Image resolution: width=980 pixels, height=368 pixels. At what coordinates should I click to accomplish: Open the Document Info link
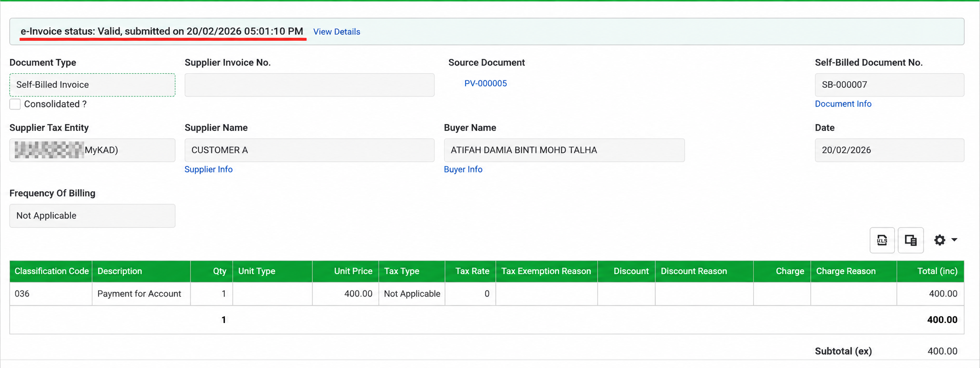pyautogui.click(x=843, y=104)
